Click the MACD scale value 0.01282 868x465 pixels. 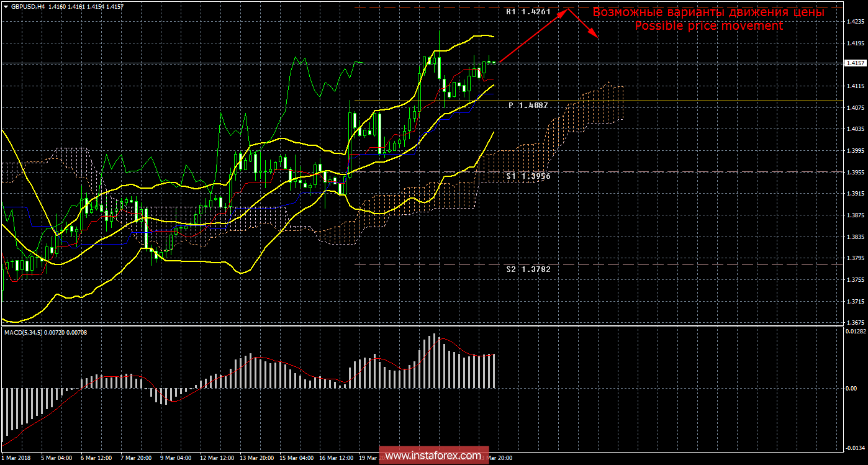click(855, 332)
